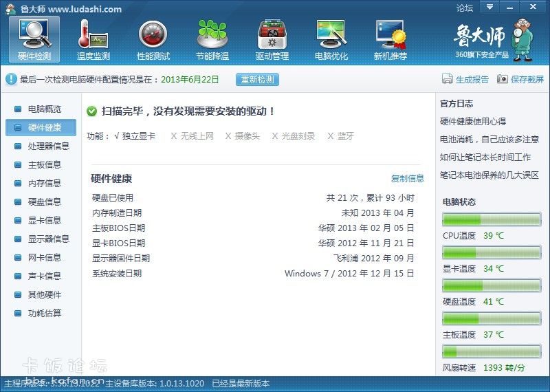The image size is (550, 392).
Task: Open the 新机推荐 icon
Action: coord(390,34)
